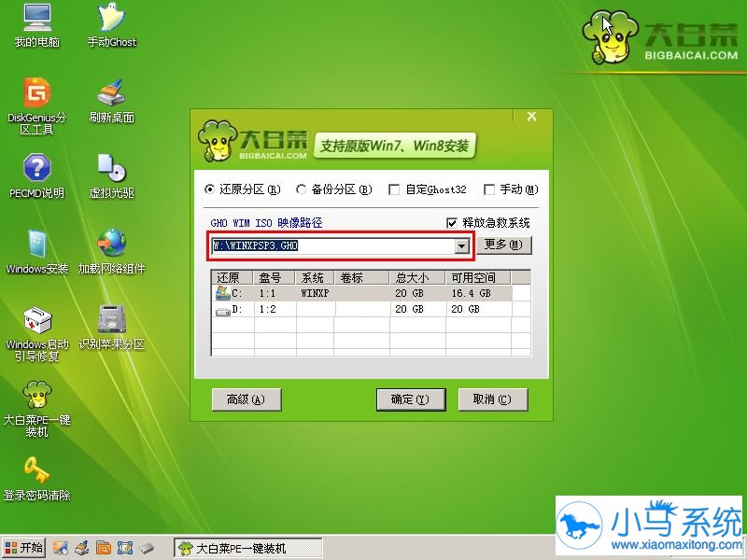Click the 加载网络组件 globe icon
Screen dimensions: 747x560
point(112,252)
